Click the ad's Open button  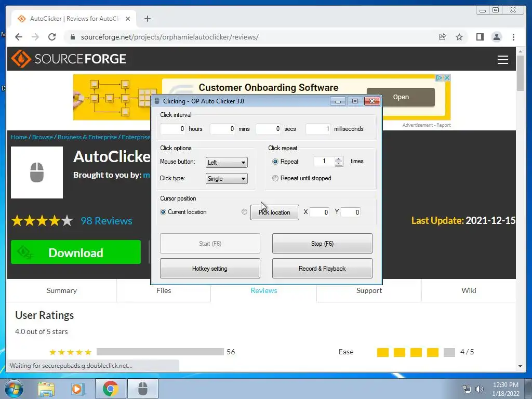[x=401, y=97]
